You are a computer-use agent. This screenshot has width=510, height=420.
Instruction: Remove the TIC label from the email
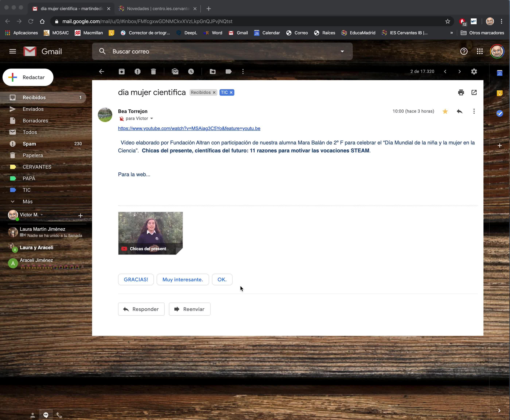pos(231,92)
